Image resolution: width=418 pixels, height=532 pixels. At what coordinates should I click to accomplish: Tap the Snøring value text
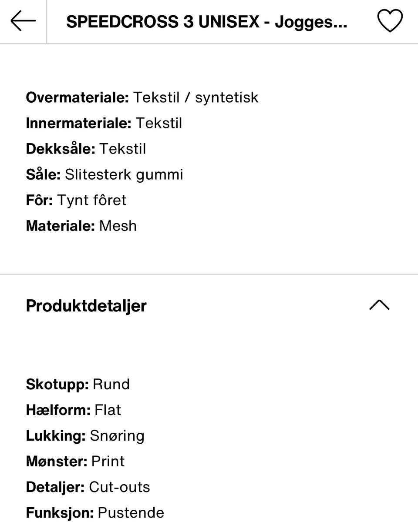[117, 435]
